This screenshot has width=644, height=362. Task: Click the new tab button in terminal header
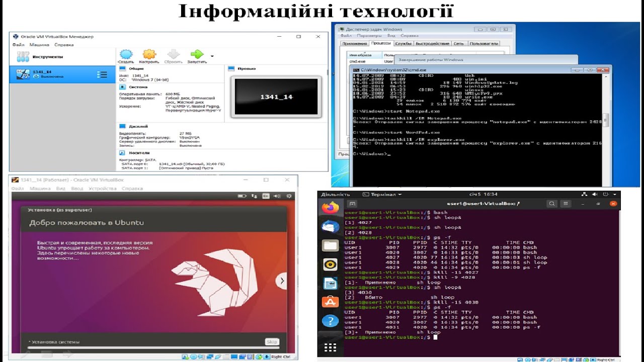pos(353,204)
